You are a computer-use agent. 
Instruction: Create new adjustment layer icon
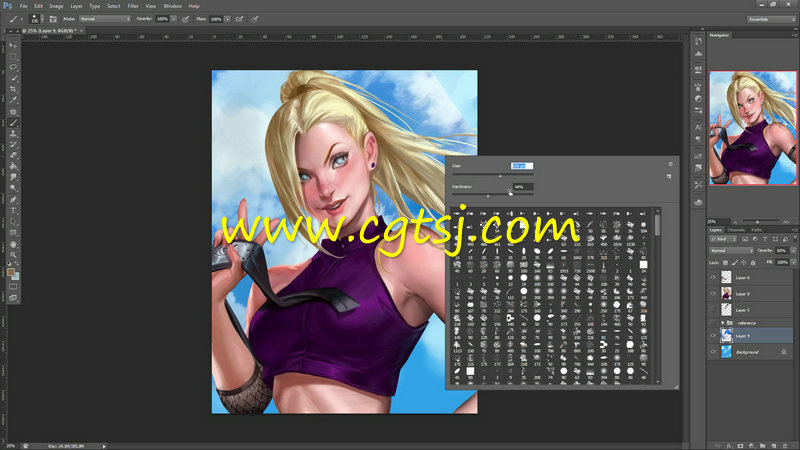pyautogui.click(x=752, y=446)
